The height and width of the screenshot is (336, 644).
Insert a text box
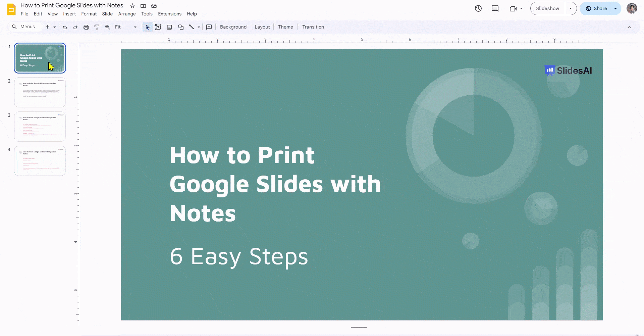(x=158, y=27)
